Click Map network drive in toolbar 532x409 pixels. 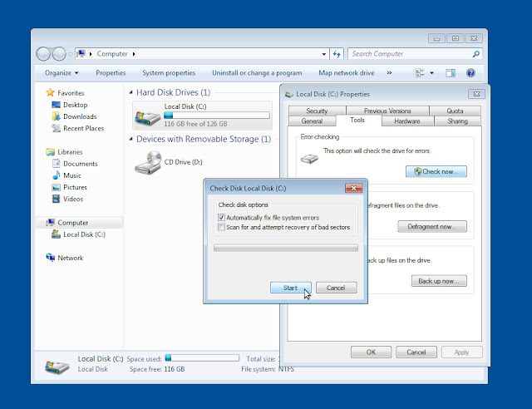pos(347,73)
